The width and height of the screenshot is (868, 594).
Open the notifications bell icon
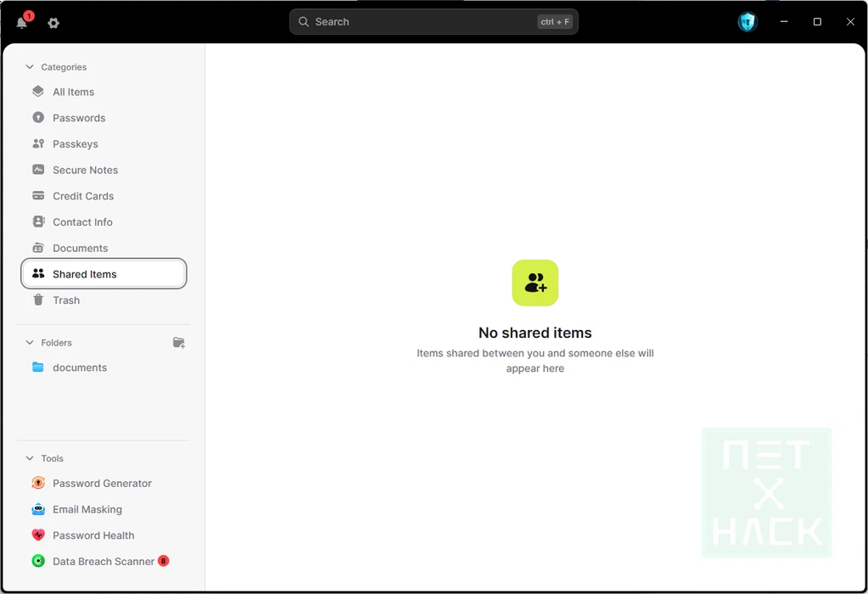(x=22, y=23)
